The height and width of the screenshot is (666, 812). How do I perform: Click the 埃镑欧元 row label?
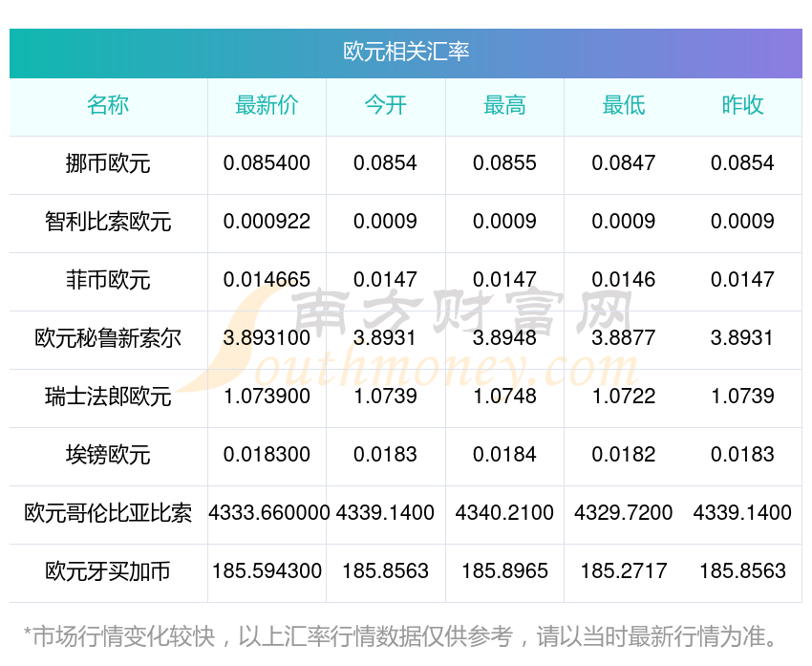pos(108,456)
